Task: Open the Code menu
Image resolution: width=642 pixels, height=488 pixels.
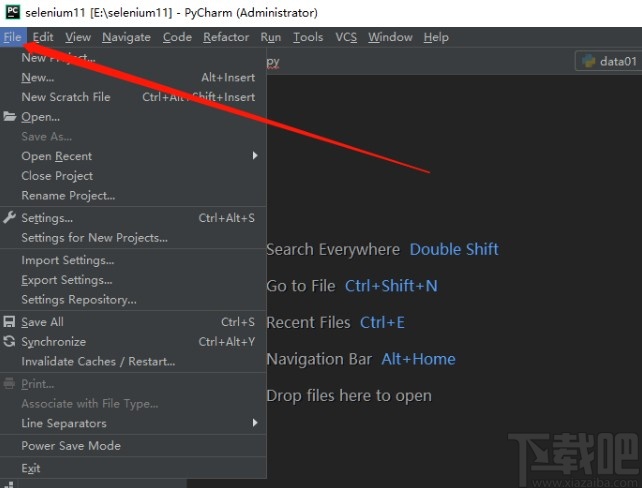Action: 177,37
